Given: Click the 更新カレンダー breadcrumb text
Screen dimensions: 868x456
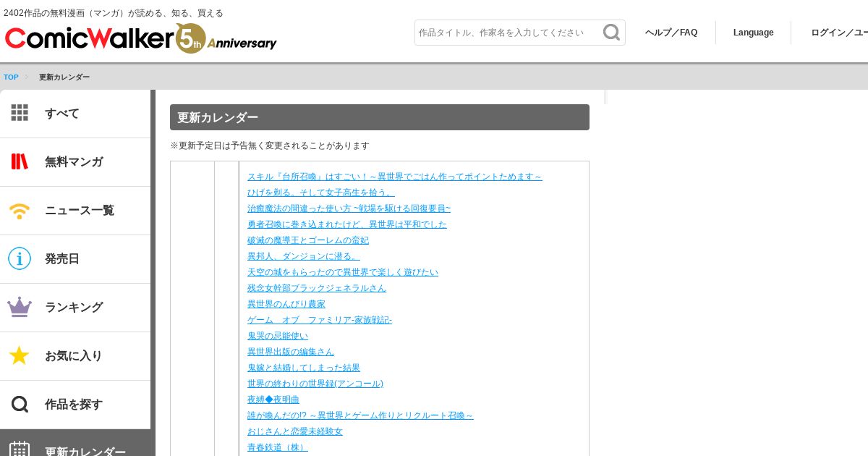Looking at the screenshot, I should [x=64, y=77].
